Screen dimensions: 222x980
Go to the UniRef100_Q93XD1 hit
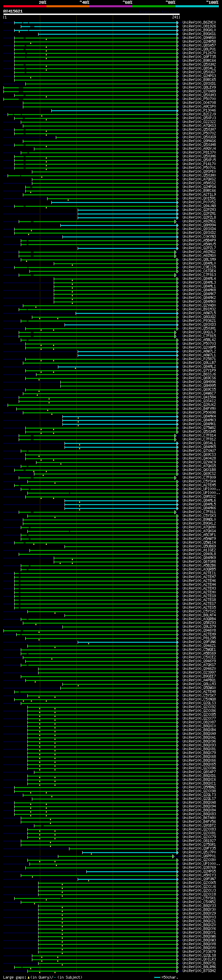click(x=199, y=84)
